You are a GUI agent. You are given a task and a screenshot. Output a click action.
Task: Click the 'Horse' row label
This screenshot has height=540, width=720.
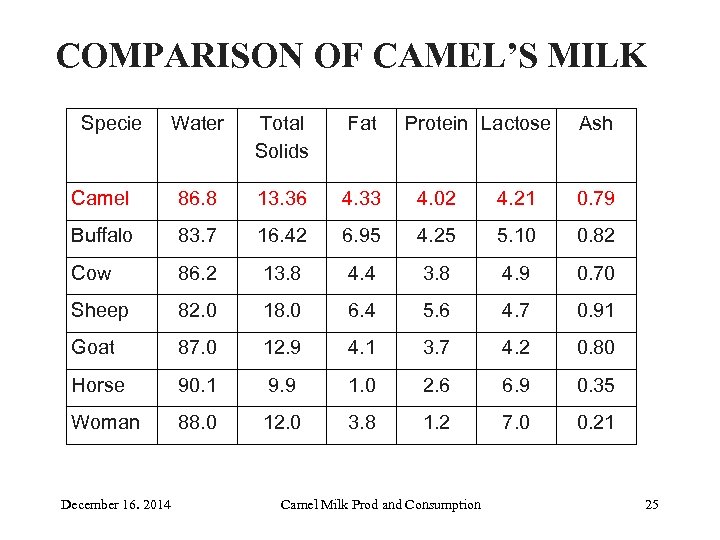(x=98, y=385)
